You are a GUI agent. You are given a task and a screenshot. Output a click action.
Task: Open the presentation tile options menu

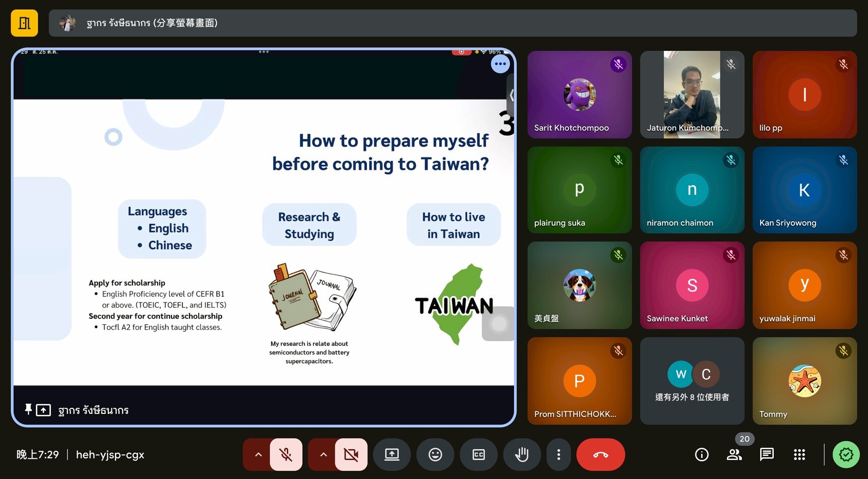click(500, 64)
